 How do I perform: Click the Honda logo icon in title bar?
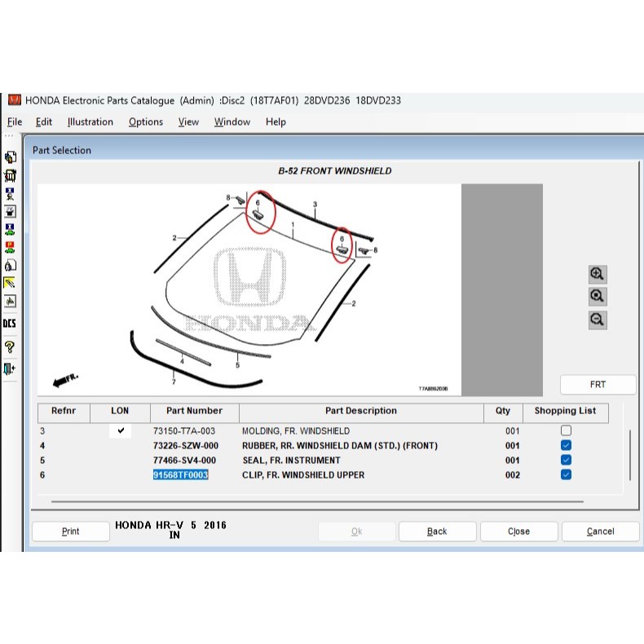(x=15, y=99)
